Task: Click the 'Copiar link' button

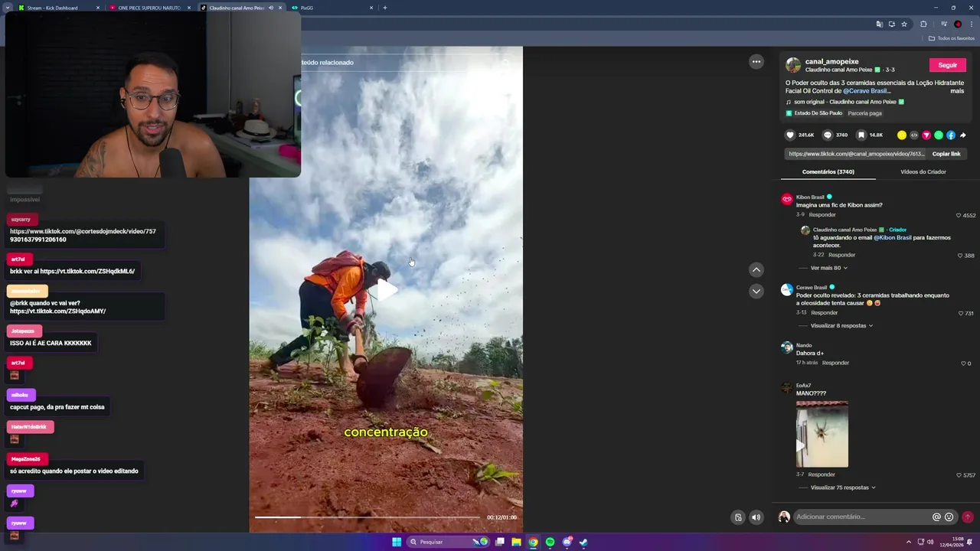Action: pyautogui.click(x=946, y=154)
